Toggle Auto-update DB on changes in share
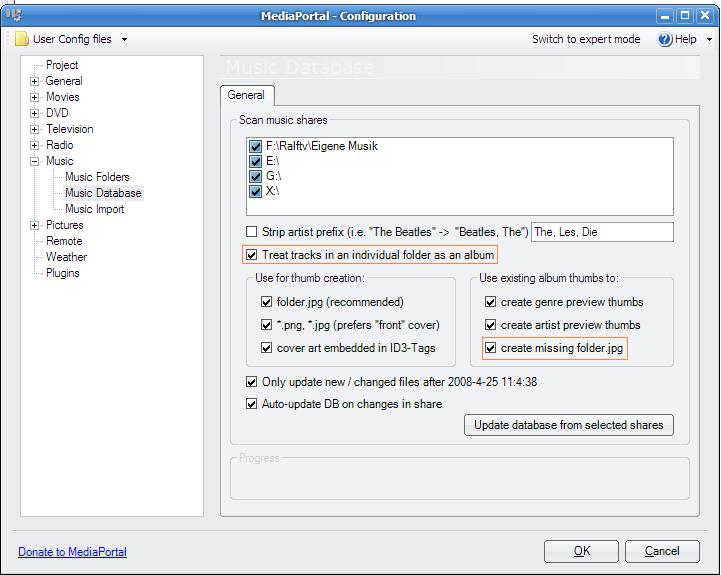This screenshot has height=575, width=721. (252, 404)
